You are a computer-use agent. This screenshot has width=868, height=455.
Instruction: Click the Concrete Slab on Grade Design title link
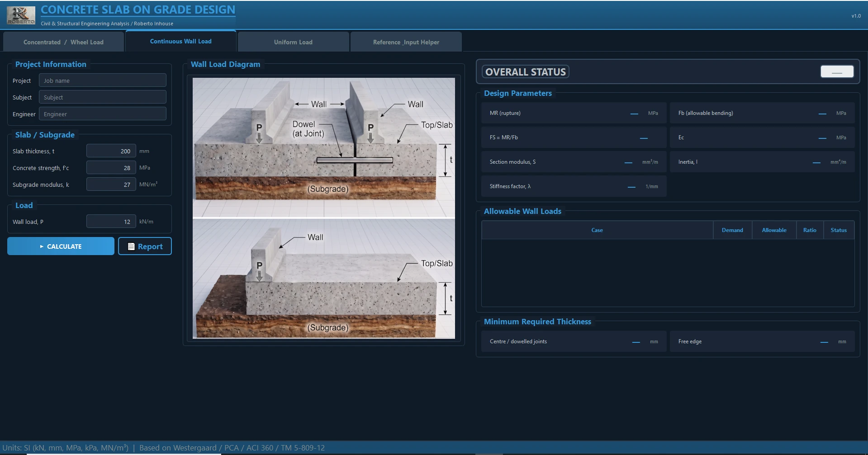[138, 9]
